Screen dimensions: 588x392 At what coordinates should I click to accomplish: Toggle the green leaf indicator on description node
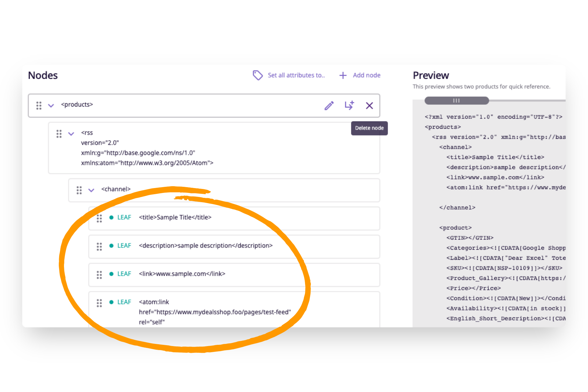tap(111, 246)
